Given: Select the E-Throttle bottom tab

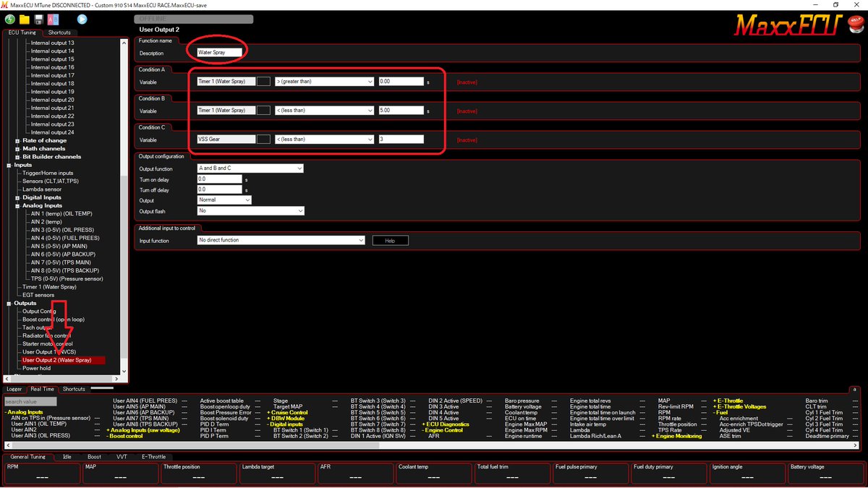Looking at the screenshot, I should [x=153, y=457].
